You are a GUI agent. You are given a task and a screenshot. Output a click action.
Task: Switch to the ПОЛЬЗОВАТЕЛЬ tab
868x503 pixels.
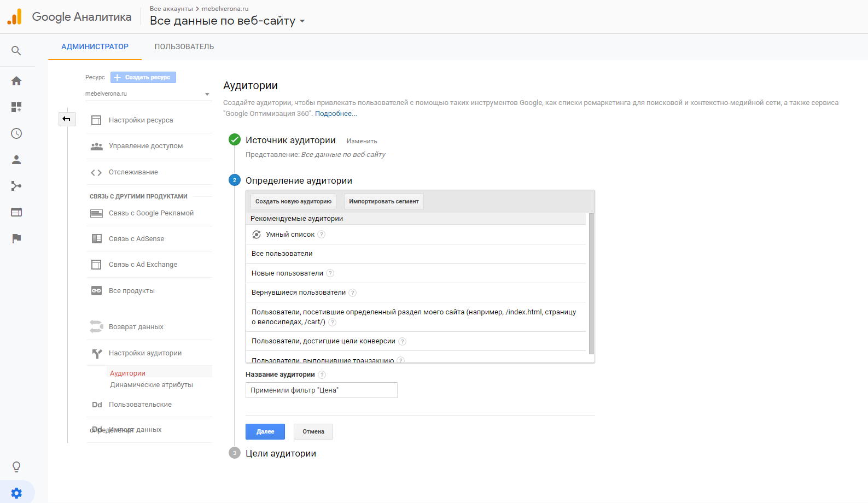[184, 47]
